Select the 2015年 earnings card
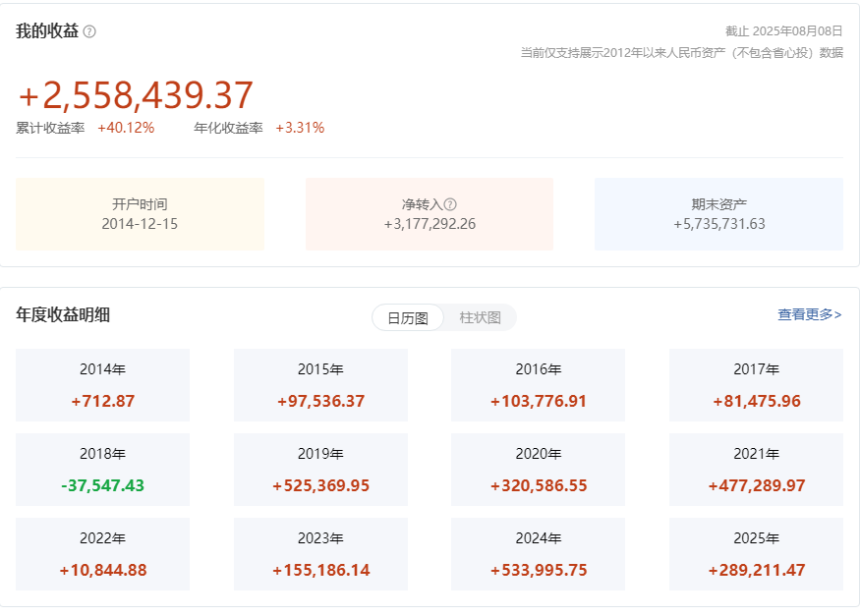Image resolution: width=860 pixels, height=616 pixels. [320, 385]
